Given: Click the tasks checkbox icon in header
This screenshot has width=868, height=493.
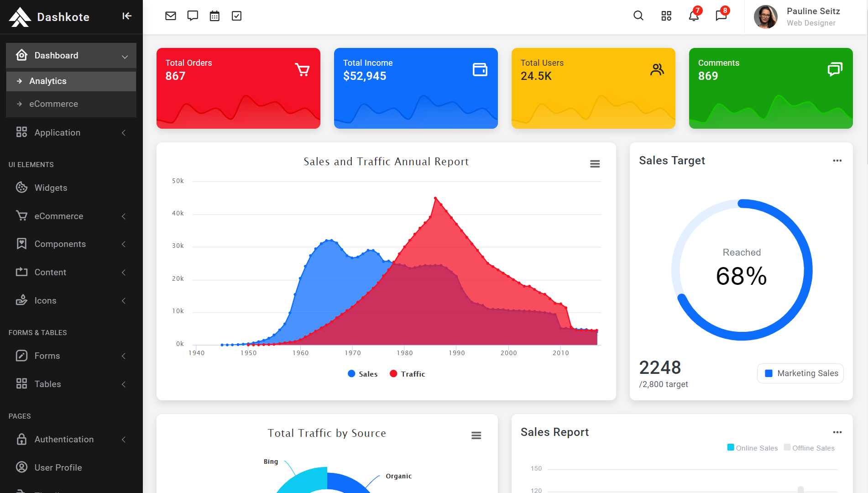Looking at the screenshot, I should point(236,16).
